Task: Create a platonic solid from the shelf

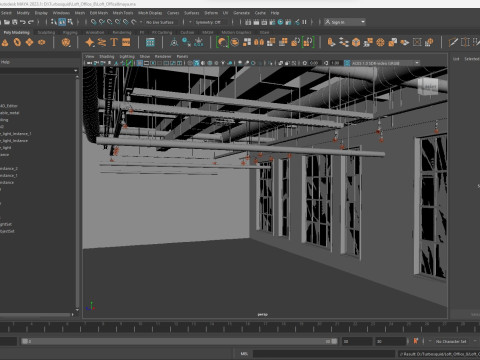Action: click(x=66, y=42)
